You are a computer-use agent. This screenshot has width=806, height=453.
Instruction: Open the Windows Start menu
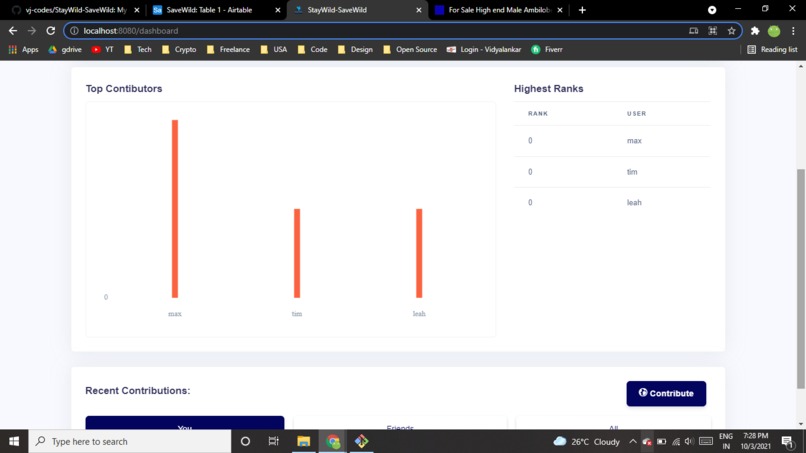(x=14, y=441)
